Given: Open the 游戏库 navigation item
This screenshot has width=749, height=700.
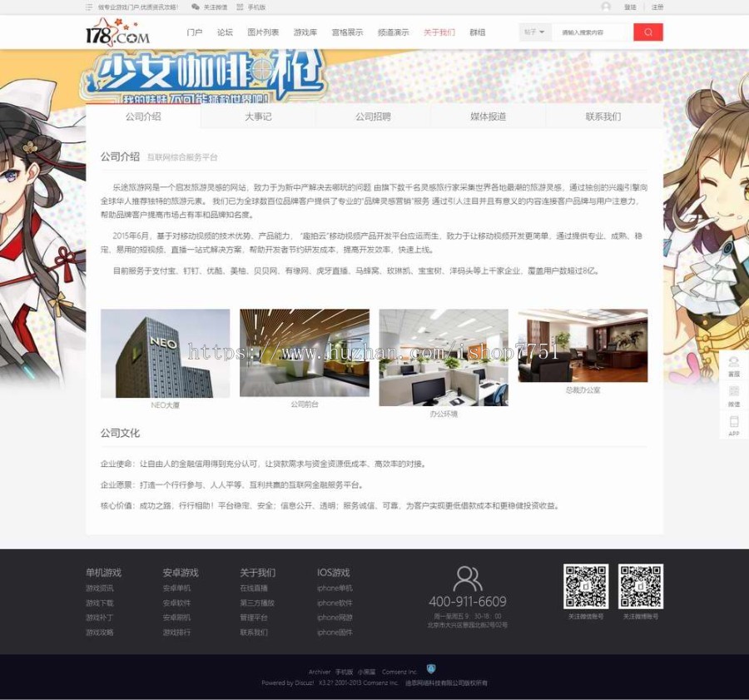Looking at the screenshot, I should coord(305,32).
